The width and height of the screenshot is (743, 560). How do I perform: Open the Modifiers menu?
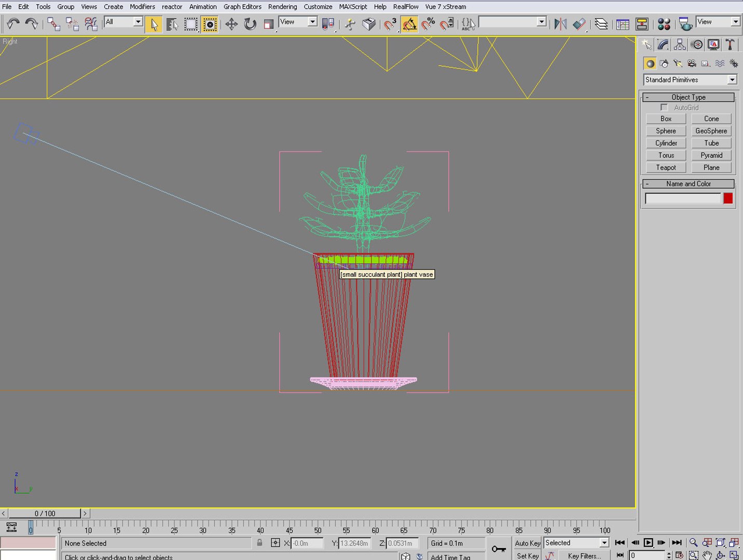[142, 7]
